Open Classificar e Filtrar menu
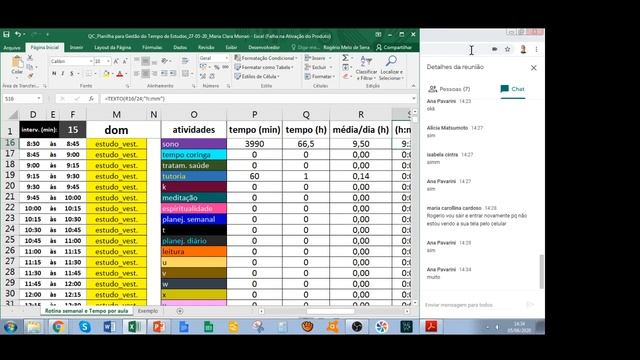This screenshot has height=360, width=640. click(366, 67)
